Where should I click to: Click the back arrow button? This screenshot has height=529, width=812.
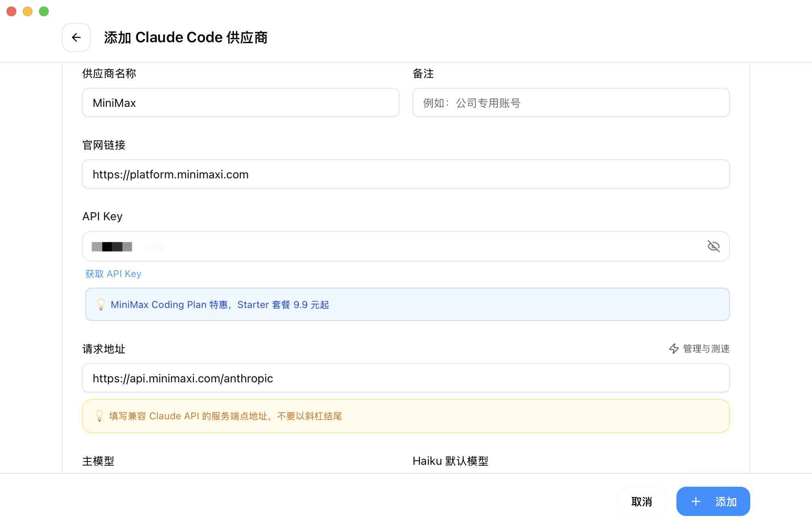76,37
